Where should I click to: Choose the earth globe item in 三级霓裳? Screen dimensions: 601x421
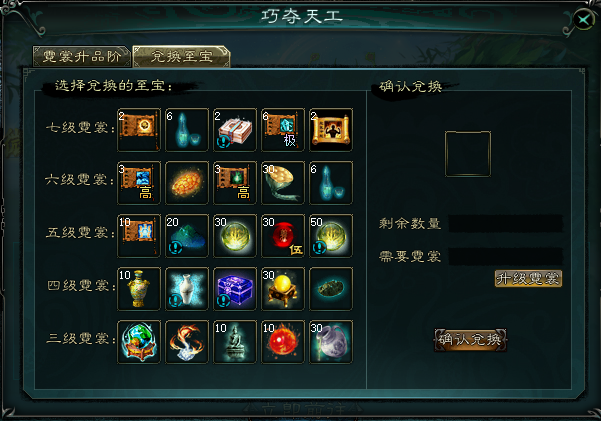coord(139,342)
